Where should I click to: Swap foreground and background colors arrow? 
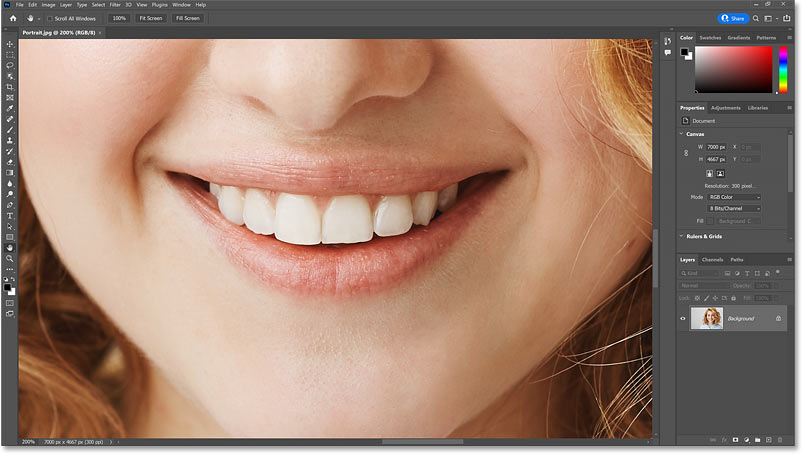tap(13, 279)
